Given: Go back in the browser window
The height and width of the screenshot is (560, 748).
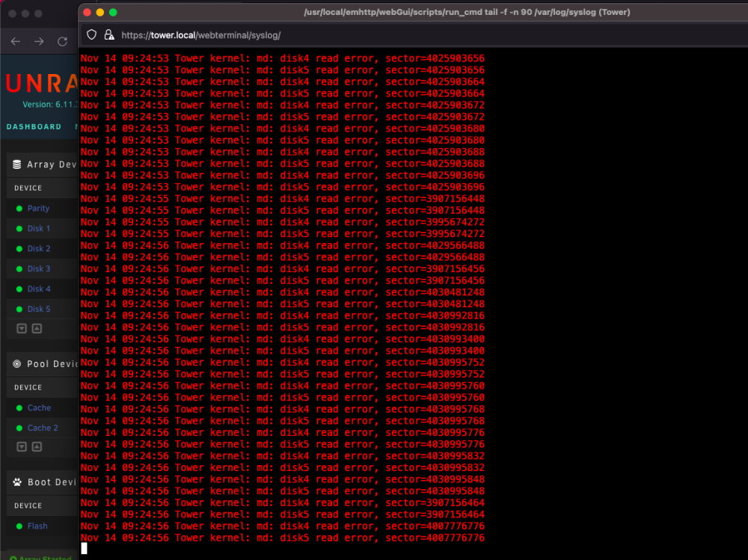Looking at the screenshot, I should pyautogui.click(x=16, y=42).
